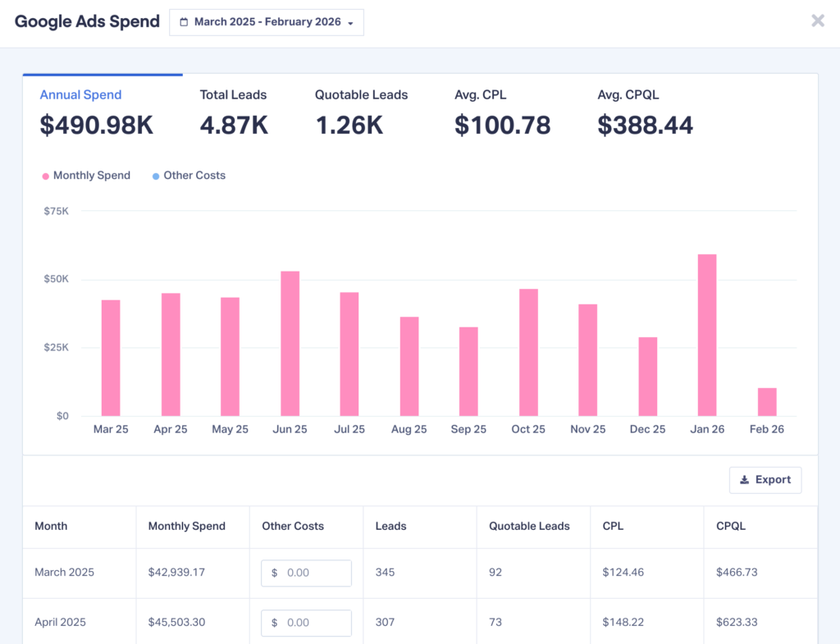Click the pink Monthly Spend legend dot
The height and width of the screenshot is (644, 840).
45,176
